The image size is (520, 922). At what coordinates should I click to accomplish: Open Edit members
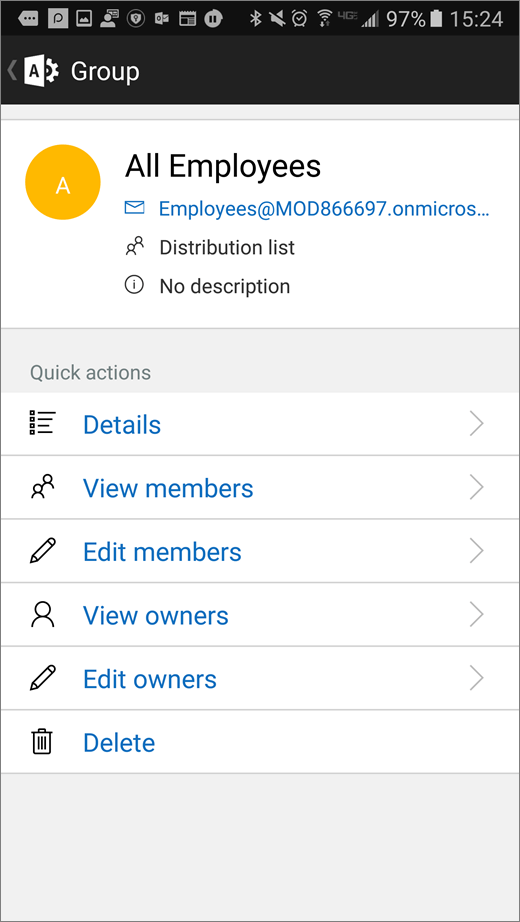tap(260, 551)
